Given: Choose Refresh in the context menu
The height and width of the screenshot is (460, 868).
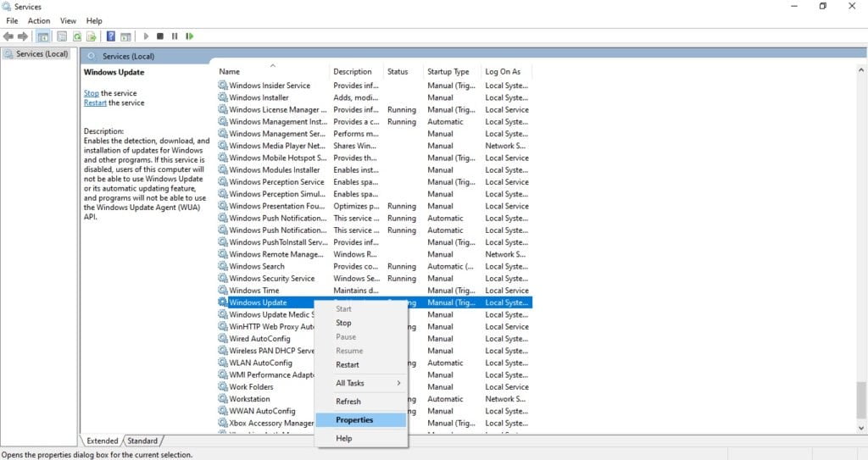Looking at the screenshot, I should coord(361,402).
